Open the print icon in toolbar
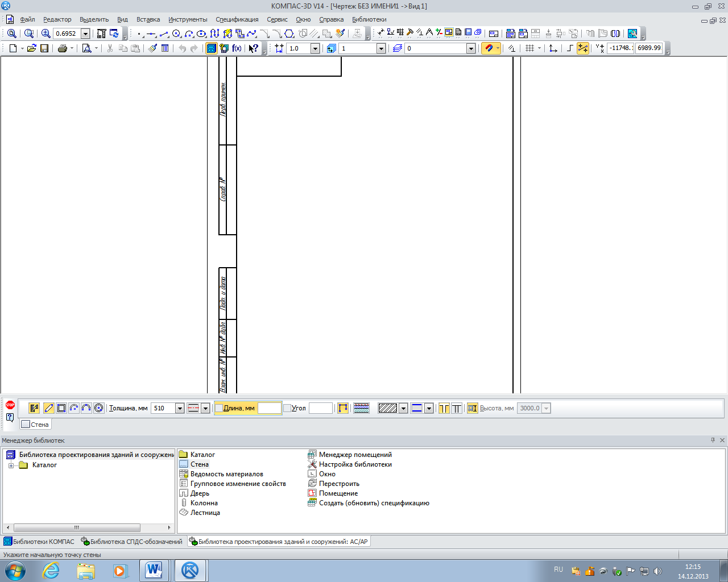728x582 pixels. (x=63, y=48)
